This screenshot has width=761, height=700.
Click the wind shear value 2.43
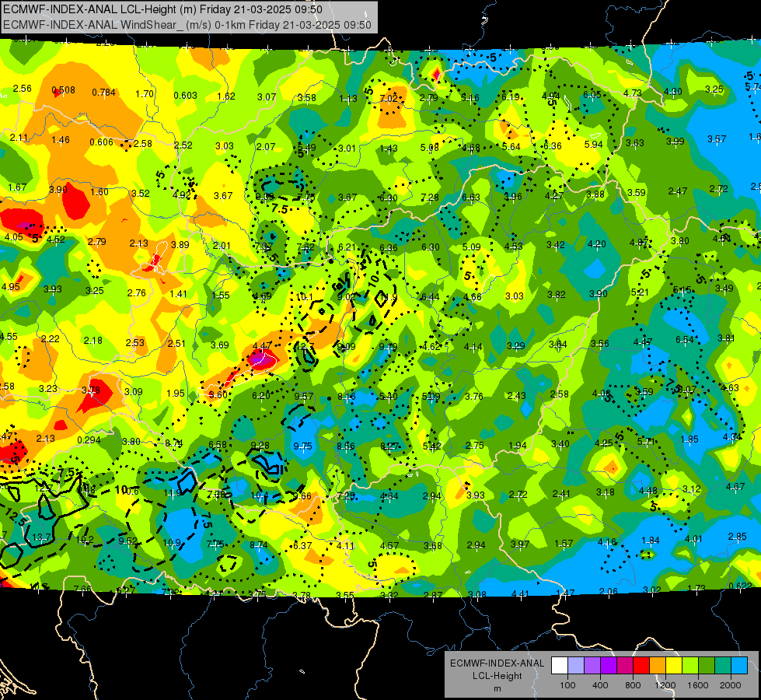[516, 395]
